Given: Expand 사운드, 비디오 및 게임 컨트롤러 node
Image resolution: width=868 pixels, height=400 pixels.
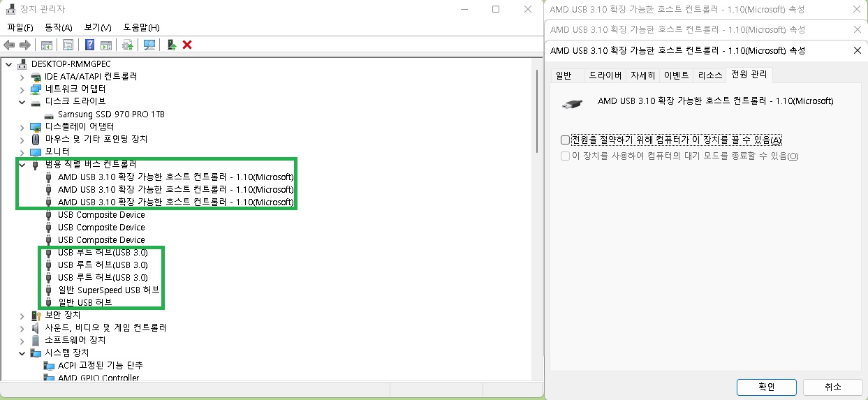Looking at the screenshot, I should pyautogui.click(x=22, y=328).
